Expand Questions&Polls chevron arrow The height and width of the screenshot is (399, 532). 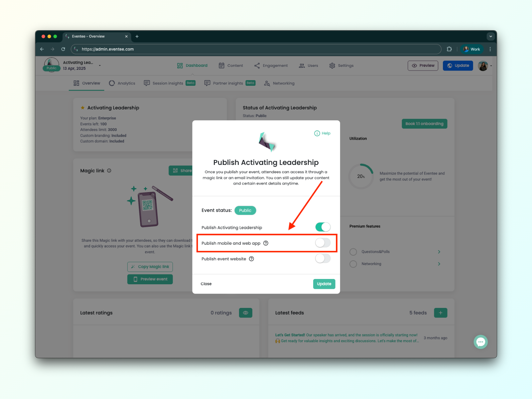click(439, 252)
